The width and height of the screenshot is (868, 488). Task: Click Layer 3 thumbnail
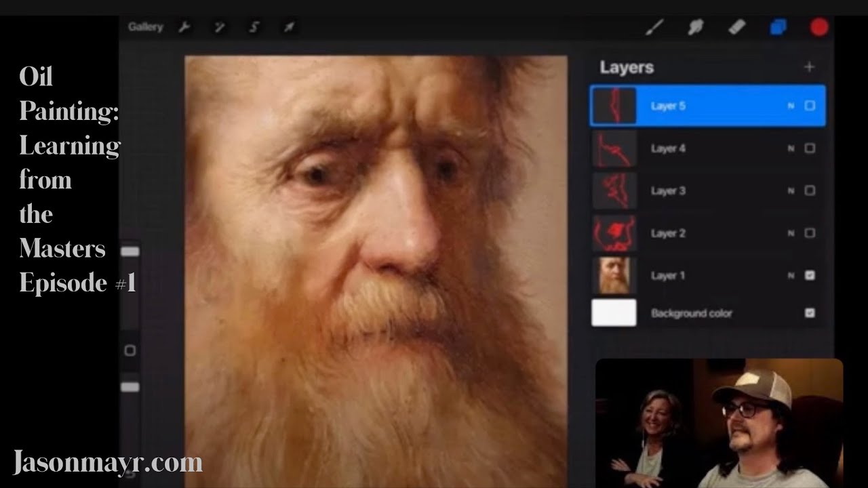(x=614, y=190)
